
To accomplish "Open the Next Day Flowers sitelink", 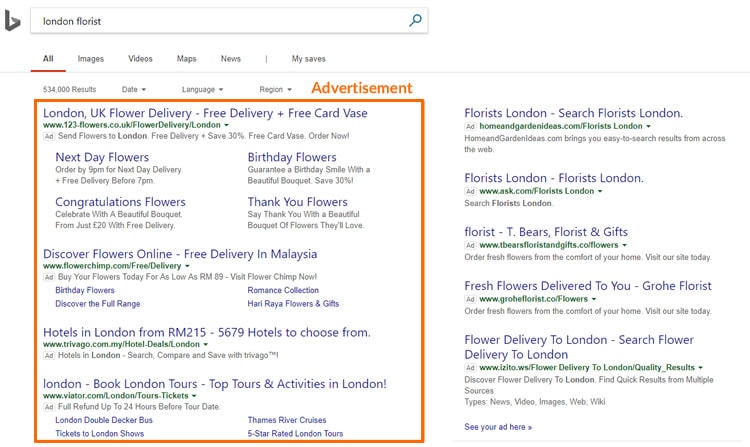I will pos(102,157).
